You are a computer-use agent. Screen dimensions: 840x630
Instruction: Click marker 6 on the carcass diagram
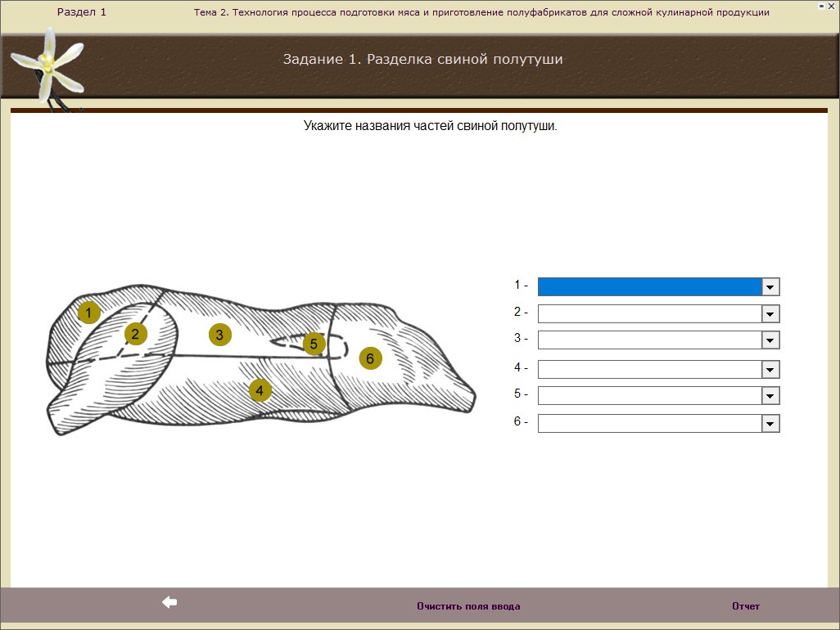click(x=369, y=358)
